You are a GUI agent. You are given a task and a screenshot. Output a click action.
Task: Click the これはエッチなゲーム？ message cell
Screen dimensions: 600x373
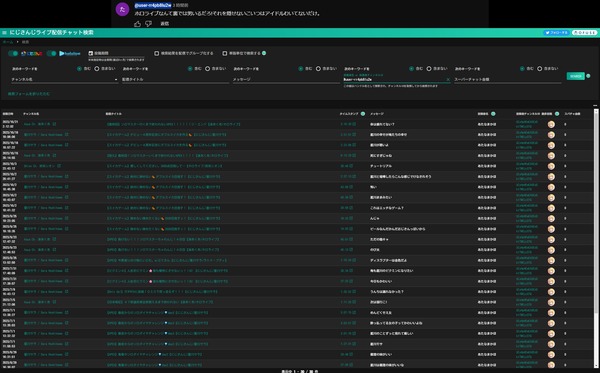[386, 208]
